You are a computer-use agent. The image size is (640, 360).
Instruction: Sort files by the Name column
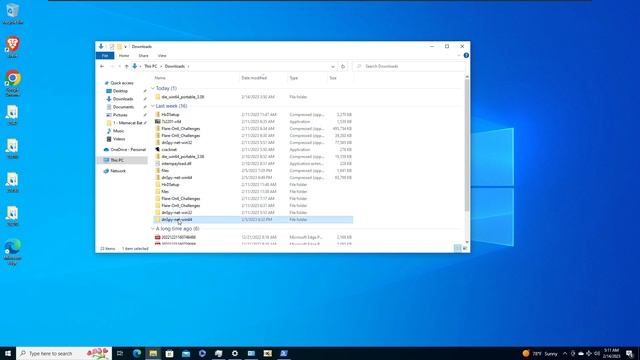[160, 78]
